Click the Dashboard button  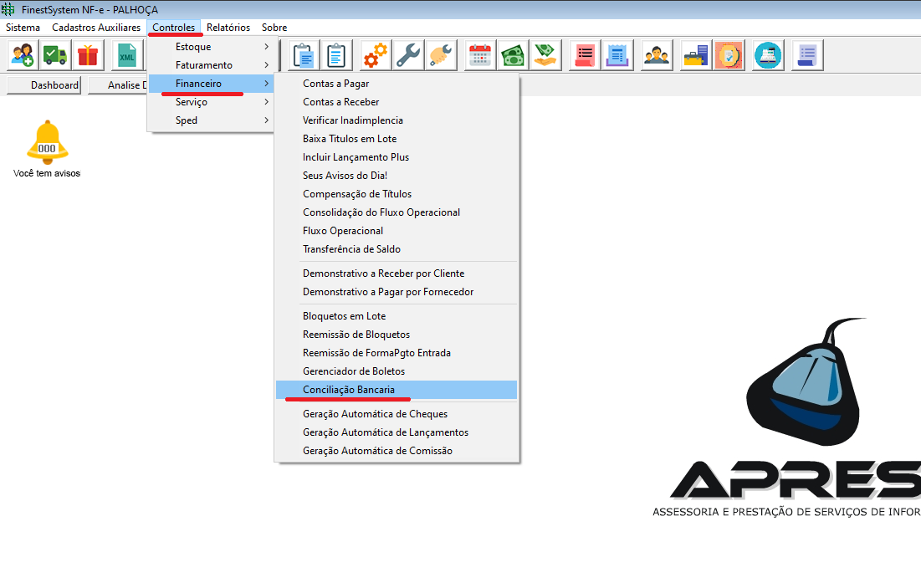pyautogui.click(x=44, y=85)
